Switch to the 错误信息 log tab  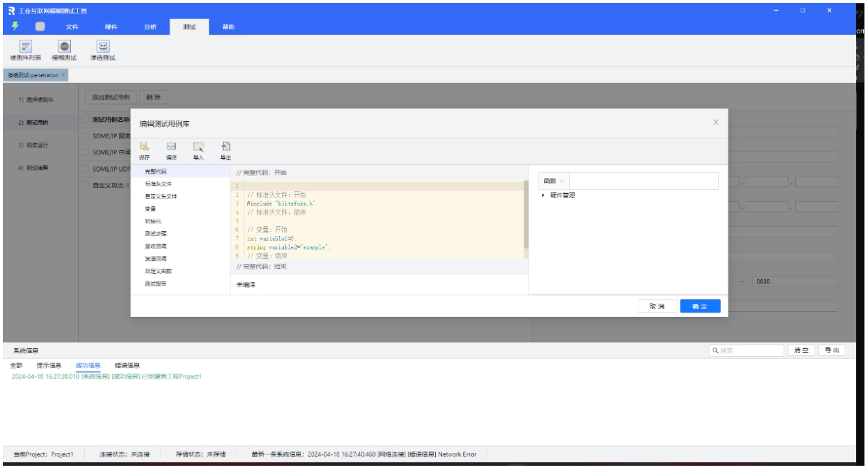pos(127,366)
